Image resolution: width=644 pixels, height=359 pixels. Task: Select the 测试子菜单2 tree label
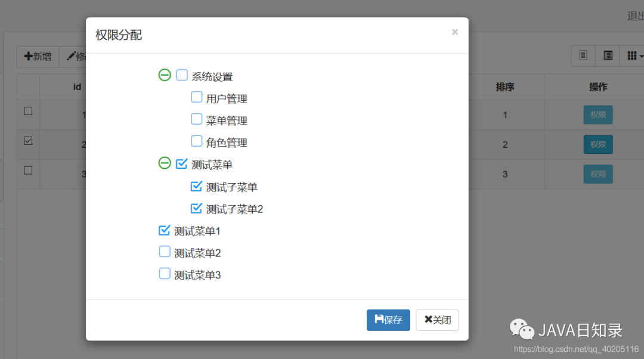pyautogui.click(x=234, y=209)
